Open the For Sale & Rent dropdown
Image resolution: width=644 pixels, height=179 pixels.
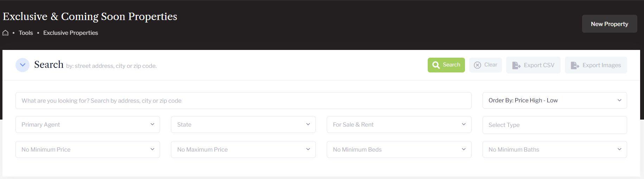399,124
